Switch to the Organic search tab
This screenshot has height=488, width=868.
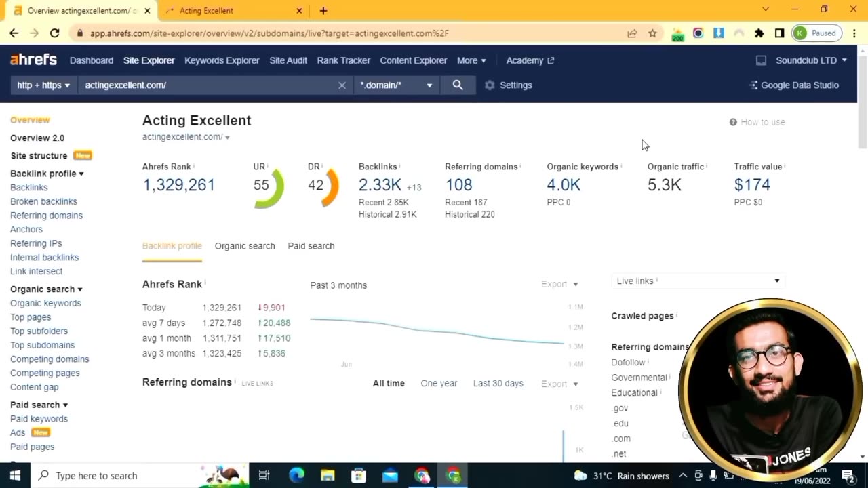245,246
